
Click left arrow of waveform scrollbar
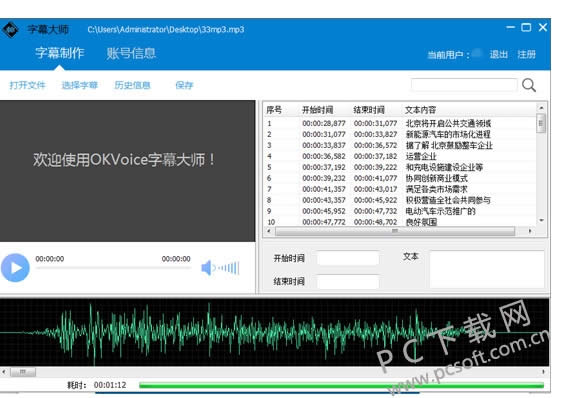point(4,372)
